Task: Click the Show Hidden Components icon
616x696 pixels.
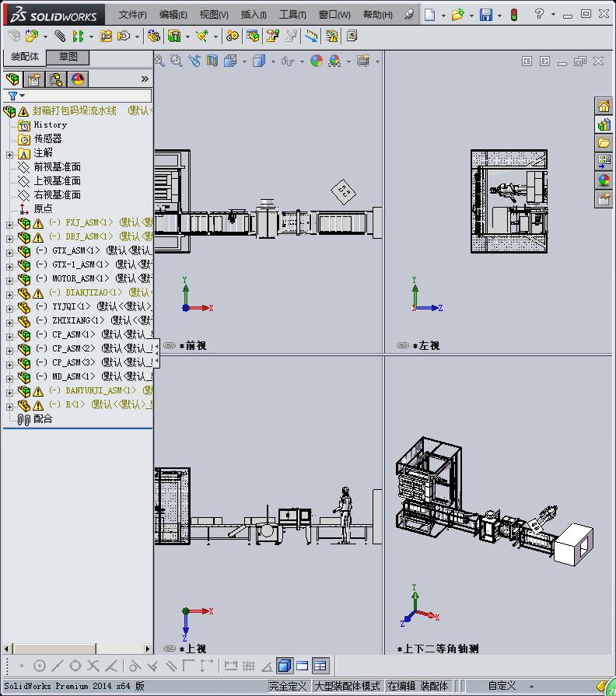Action: (x=153, y=36)
